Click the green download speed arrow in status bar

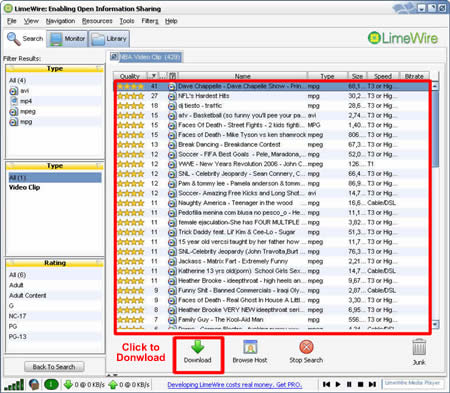[68, 385]
